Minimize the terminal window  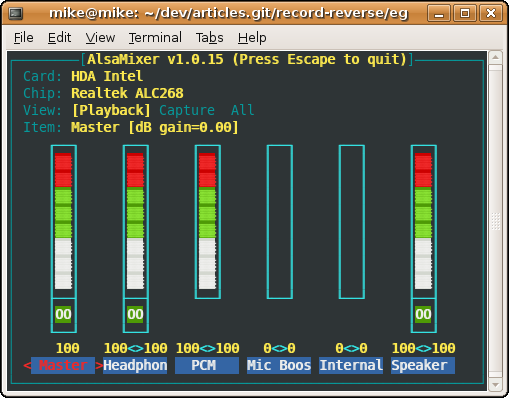click(439, 14)
